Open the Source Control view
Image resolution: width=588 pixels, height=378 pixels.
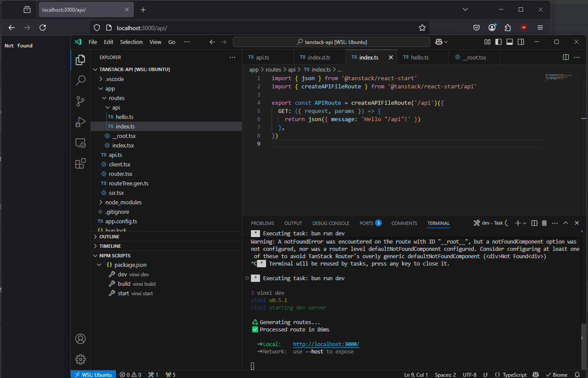click(x=80, y=101)
